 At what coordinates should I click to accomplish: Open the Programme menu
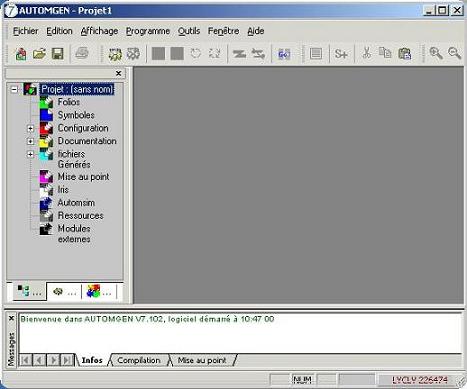pyautogui.click(x=148, y=31)
